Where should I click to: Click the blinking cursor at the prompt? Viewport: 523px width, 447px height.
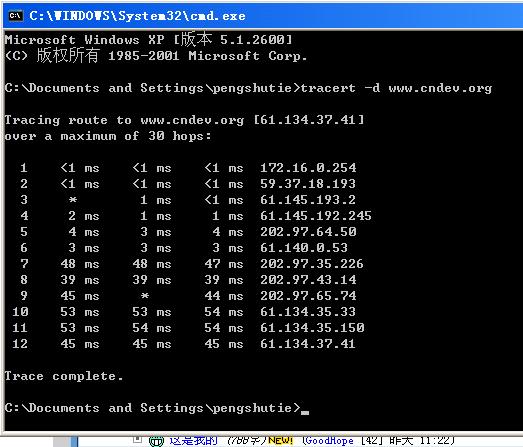(x=305, y=412)
